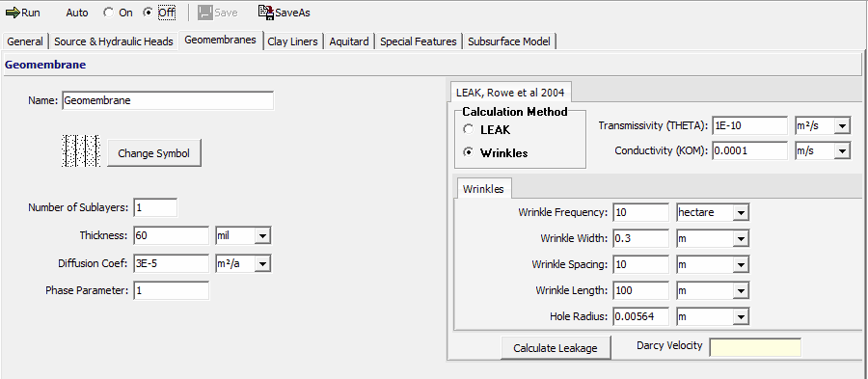Switch to Clay Liners tab
Viewport: 868px width, 379px height.
[x=293, y=41]
